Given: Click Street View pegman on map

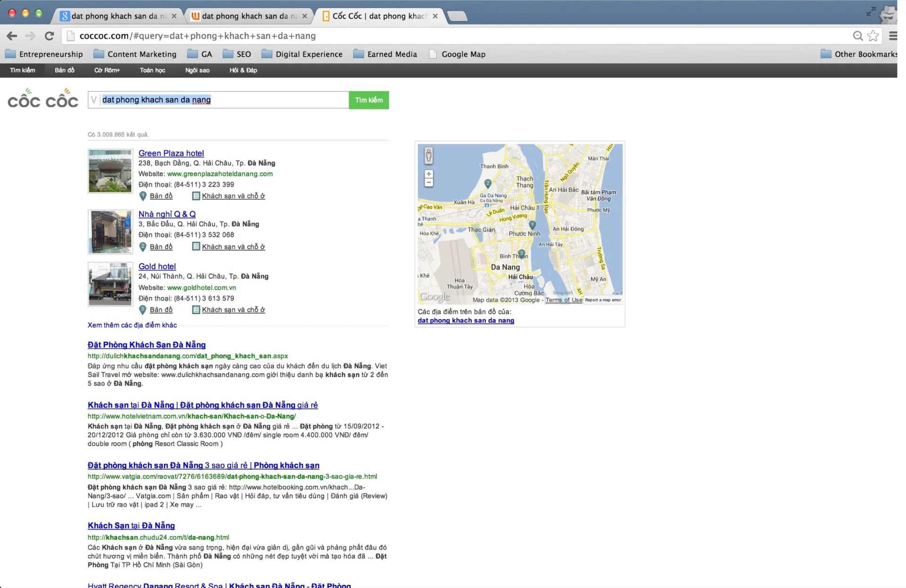Looking at the screenshot, I should (x=428, y=155).
